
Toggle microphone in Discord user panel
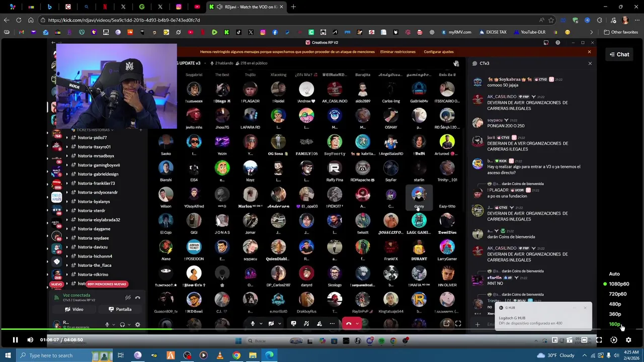point(107,325)
